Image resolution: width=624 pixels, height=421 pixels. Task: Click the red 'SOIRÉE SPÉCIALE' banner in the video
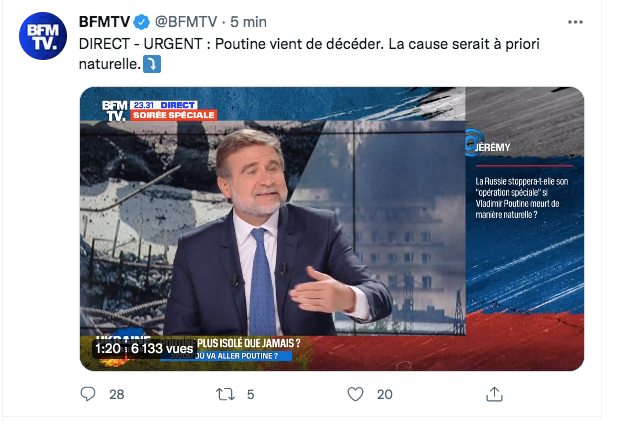pos(174,115)
